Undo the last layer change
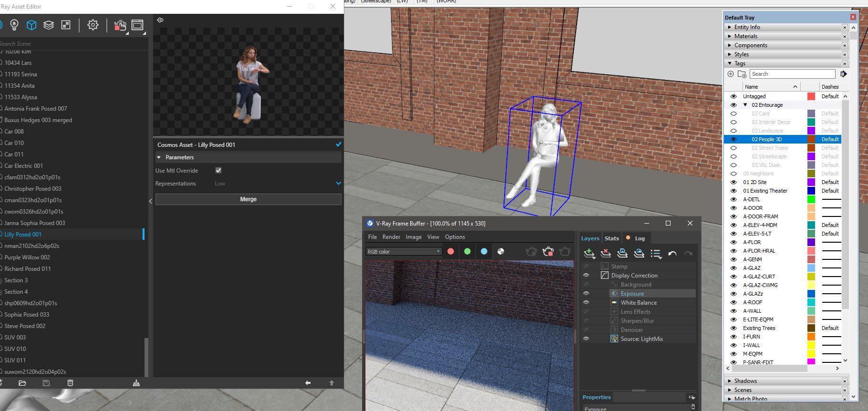The image size is (868, 411). pyautogui.click(x=672, y=253)
